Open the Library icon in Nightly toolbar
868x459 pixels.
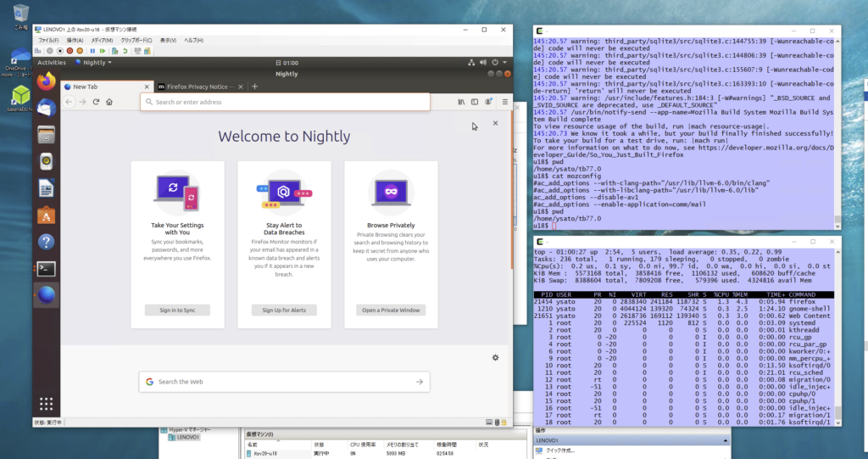tap(461, 102)
